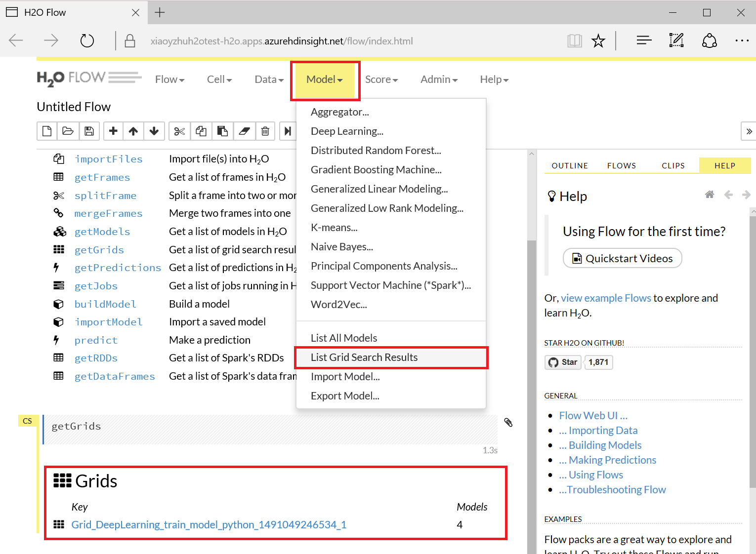The width and height of the screenshot is (756, 554).
Task: Click the Save Flow disk icon
Action: tap(89, 131)
